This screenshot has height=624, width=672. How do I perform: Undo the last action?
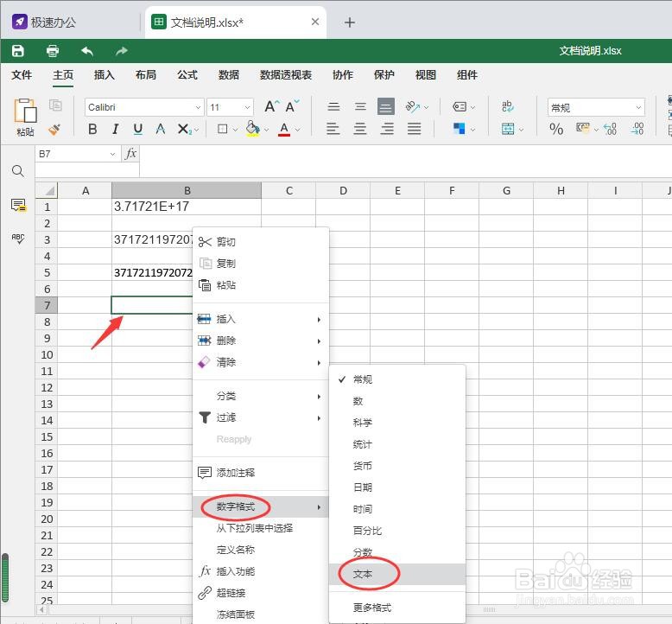[87, 51]
